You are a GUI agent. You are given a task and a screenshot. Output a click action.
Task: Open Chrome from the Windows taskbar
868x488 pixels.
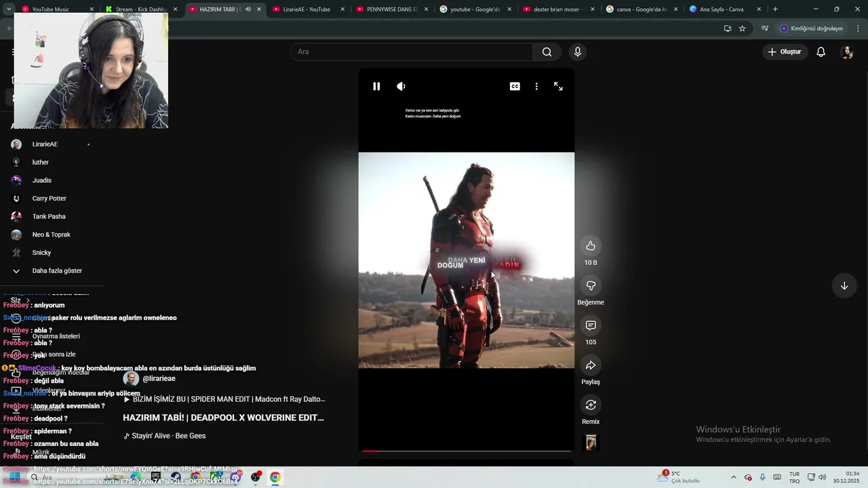coord(275,477)
